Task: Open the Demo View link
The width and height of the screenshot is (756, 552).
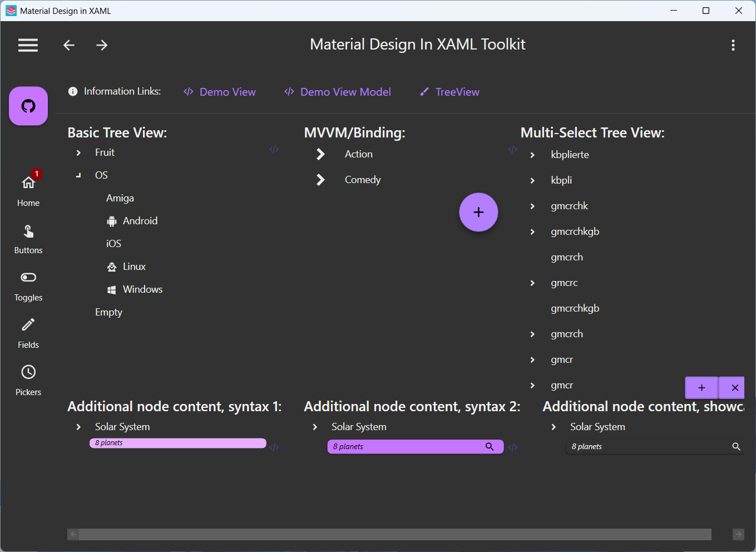Action: pos(220,92)
